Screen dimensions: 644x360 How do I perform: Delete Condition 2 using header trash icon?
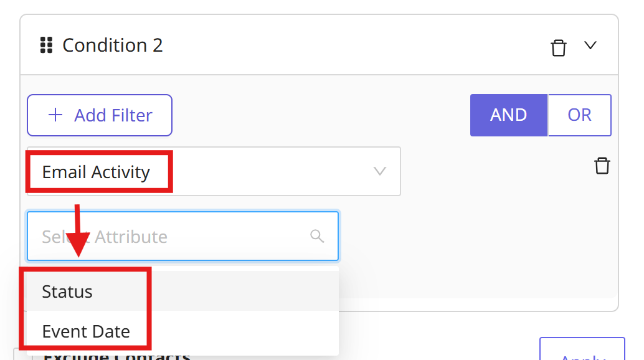(559, 48)
